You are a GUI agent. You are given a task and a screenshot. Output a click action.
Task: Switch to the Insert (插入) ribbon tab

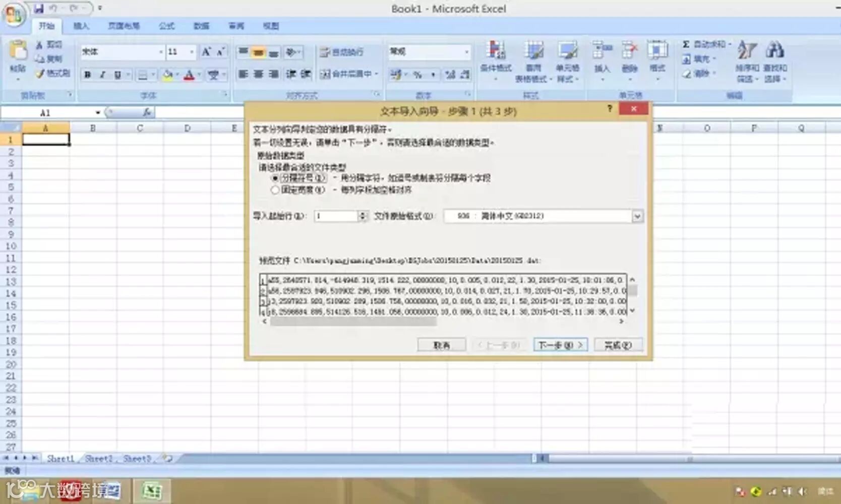click(x=81, y=26)
